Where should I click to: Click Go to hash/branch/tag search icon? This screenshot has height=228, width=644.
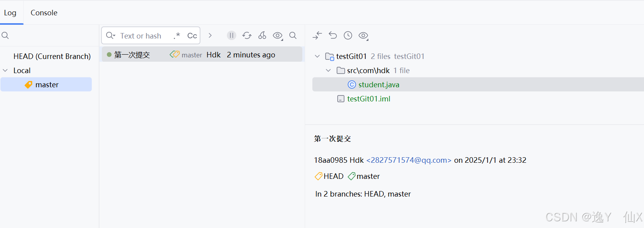[293, 35]
